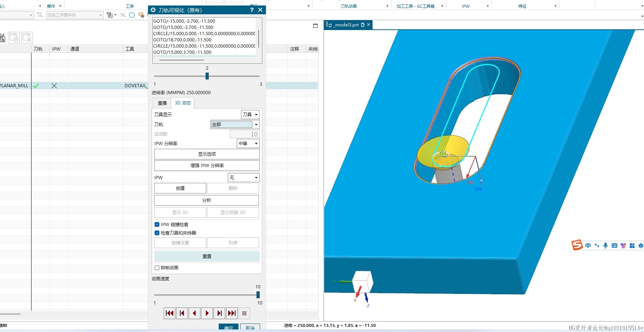Click the 显示选项 button

click(x=207, y=154)
